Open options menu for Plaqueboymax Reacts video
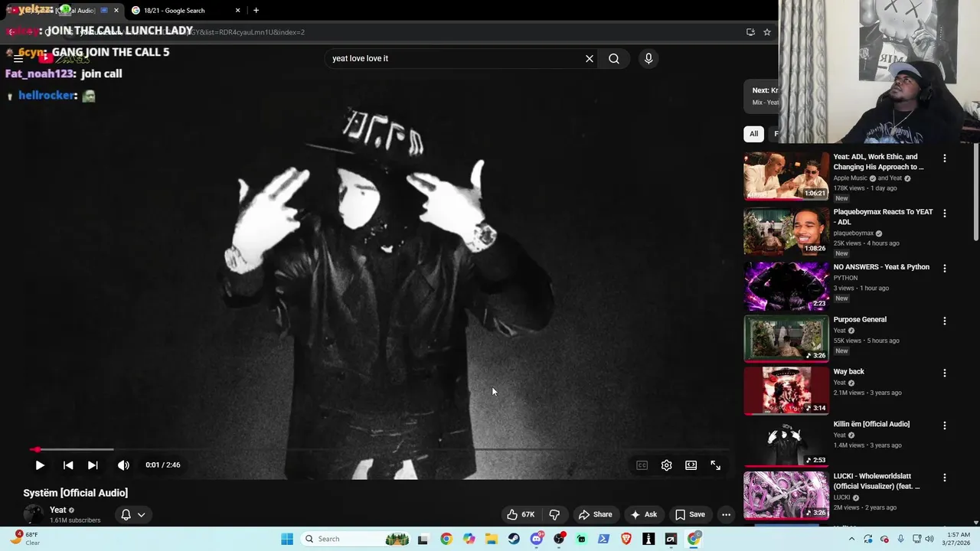 pyautogui.click(x=945, y=213)
